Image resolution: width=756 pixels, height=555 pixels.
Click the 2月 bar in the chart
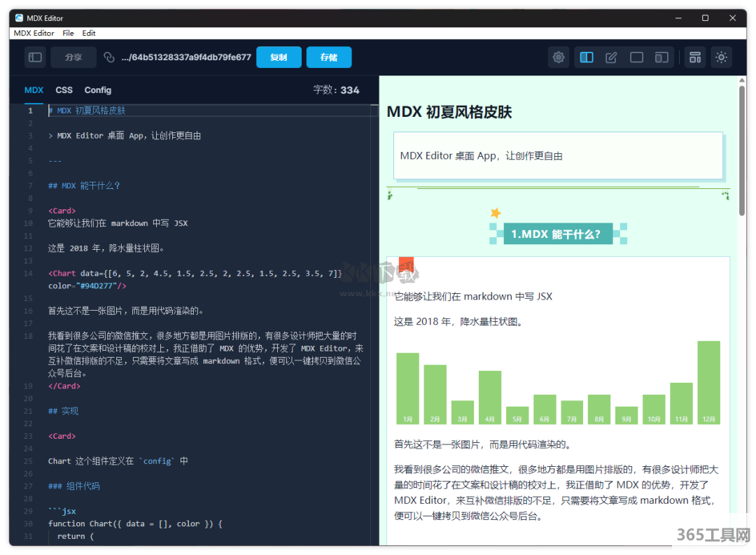point(435,395)
